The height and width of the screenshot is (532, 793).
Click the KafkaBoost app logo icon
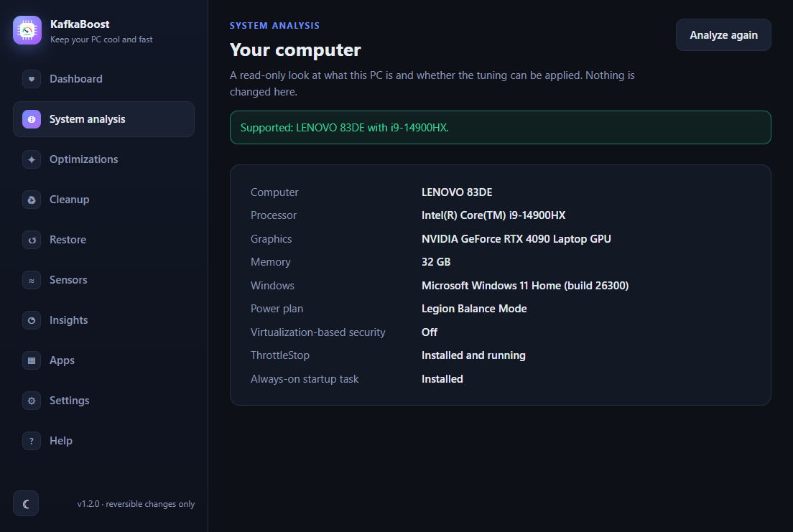tap(27, 30)
